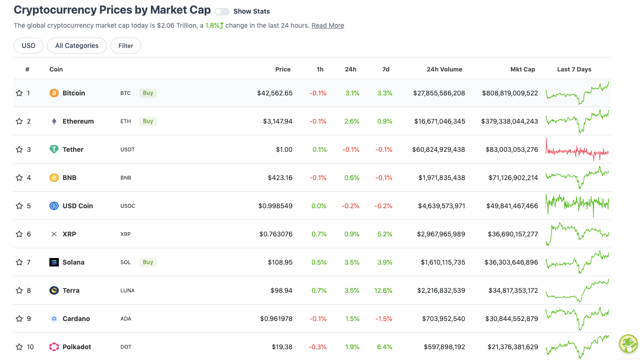
Task: Click the Terra moon logo
Action: click(x=54, y=290)
